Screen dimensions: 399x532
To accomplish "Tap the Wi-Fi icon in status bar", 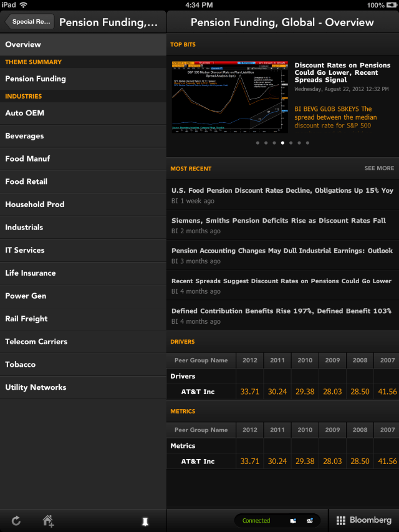I will (24, 5).
